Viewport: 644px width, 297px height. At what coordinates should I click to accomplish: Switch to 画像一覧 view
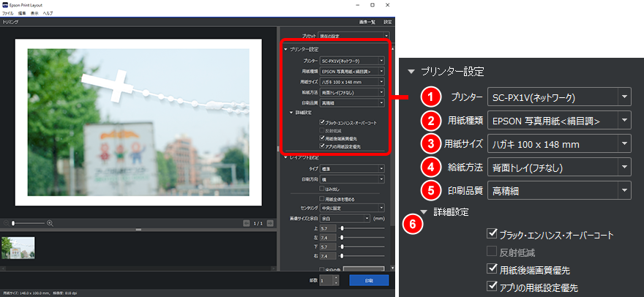[x=364, y=23]
